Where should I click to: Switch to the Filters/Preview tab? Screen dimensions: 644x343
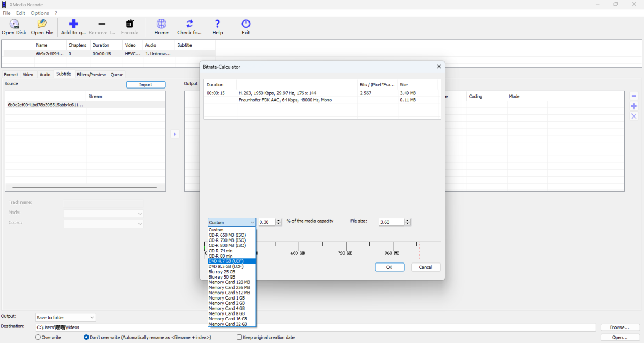click(91, 75)
